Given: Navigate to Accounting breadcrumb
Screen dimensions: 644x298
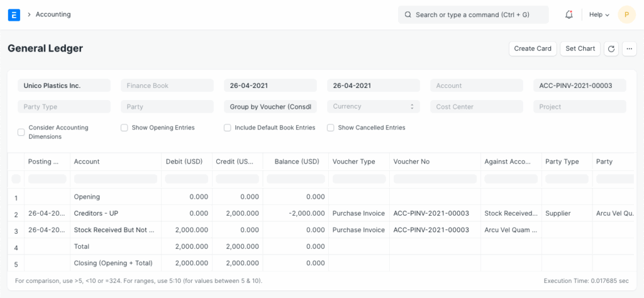Looking at the screenshot, I should click(53, 14).
